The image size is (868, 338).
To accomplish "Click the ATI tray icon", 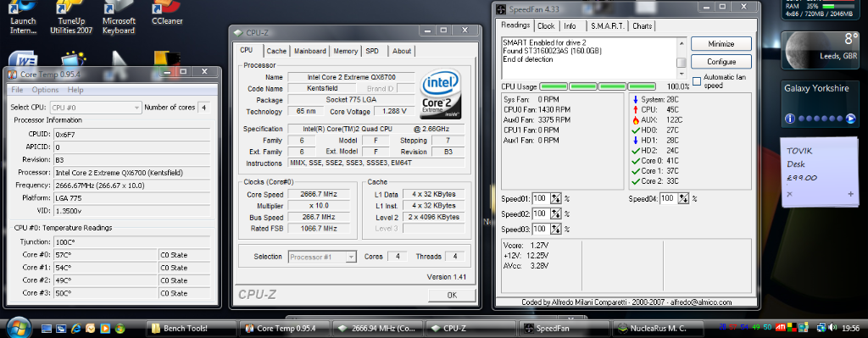I will click(781, 328).
